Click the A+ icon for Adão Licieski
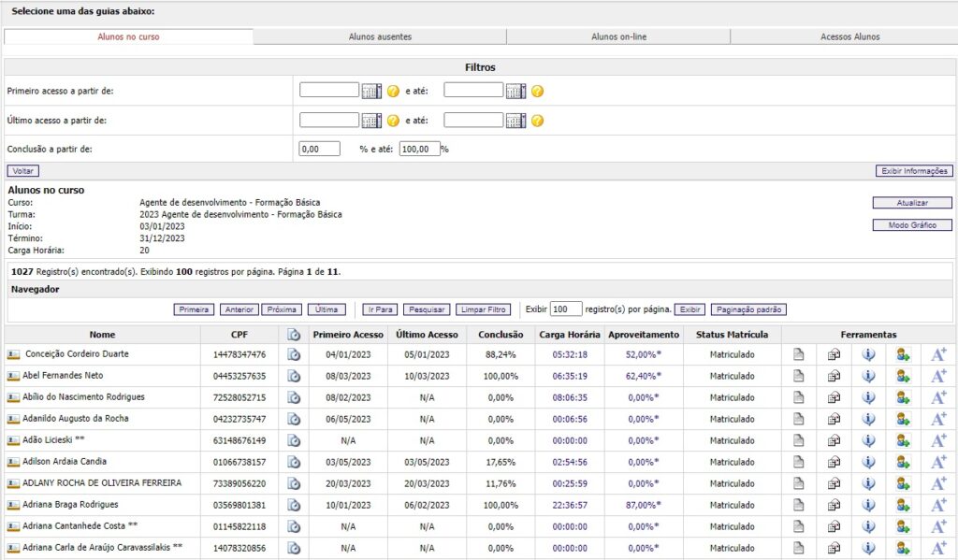 (x=938, y=440)
